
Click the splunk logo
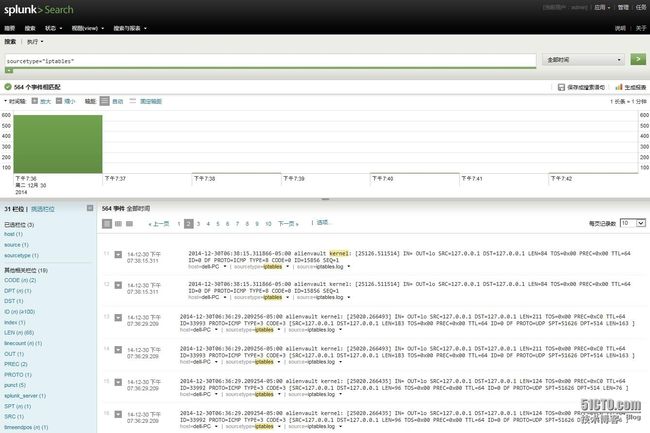coord(39,10)
